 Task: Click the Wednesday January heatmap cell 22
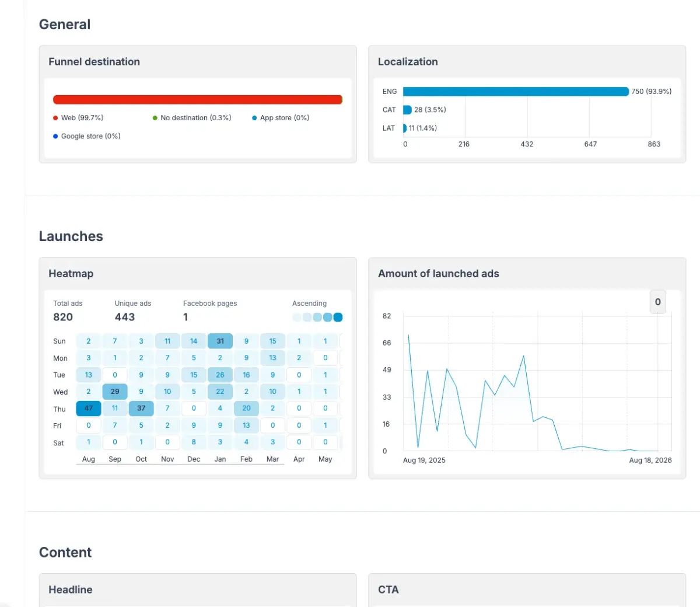[x=220, y=392]
